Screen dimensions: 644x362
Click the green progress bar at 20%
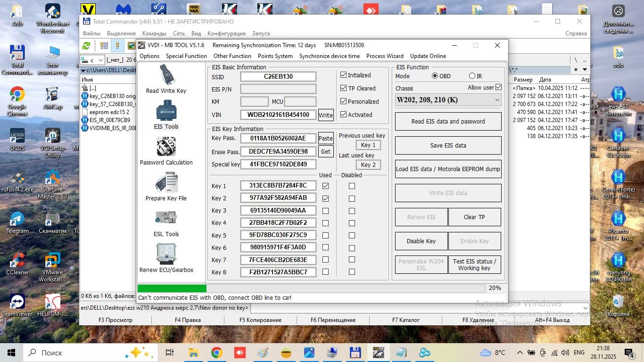pyautogui.click(x=172, y=288)
